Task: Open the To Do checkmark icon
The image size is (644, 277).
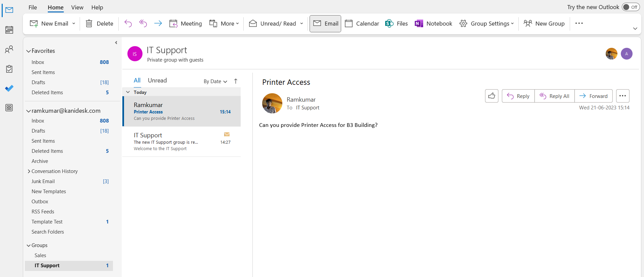Action: (x=9, y=88)
